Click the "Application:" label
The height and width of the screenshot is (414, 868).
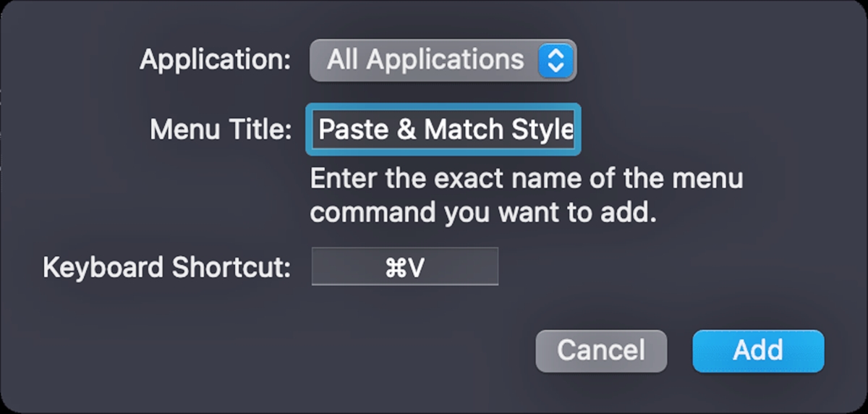pyautogui.click(x=215, y=60)
